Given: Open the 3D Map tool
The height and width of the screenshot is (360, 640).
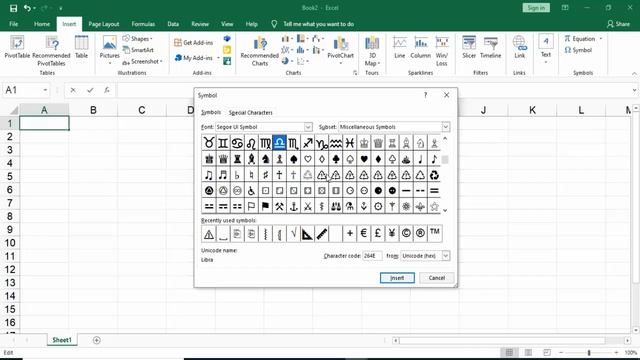Looking at the screenshot, I should (372, 51).
